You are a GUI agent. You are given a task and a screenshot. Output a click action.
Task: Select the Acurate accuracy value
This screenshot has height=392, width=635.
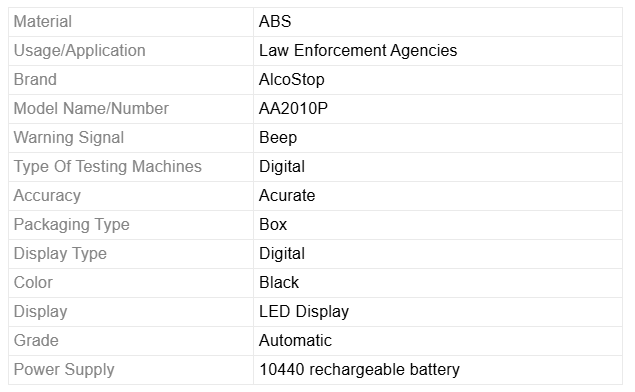pos(287,196)
